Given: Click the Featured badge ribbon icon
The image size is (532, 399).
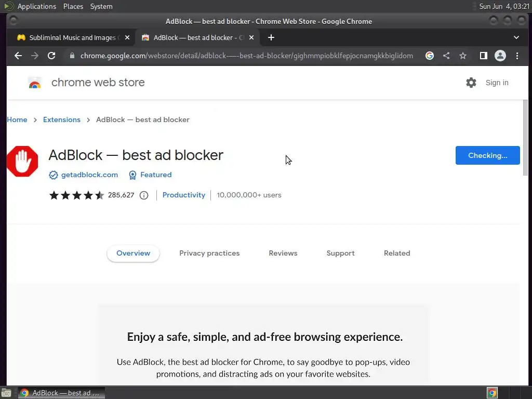Looking at the screenshot, I should 132,175.
